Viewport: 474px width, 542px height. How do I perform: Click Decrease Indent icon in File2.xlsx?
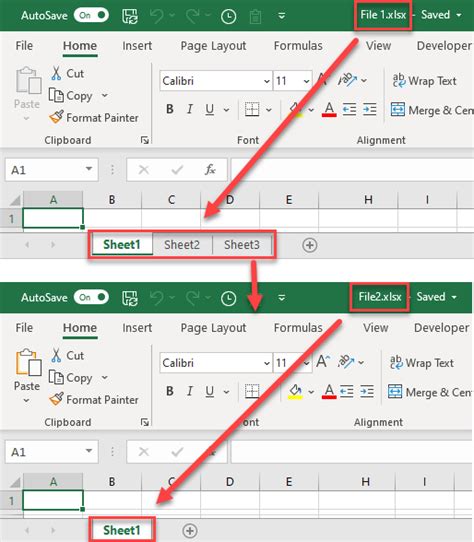click(347, 392)
